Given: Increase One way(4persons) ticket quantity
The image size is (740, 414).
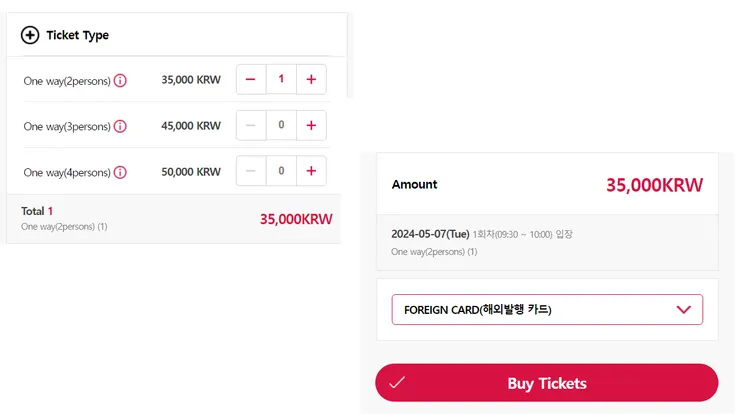Looking at the screenshot, I should point(311,171).
